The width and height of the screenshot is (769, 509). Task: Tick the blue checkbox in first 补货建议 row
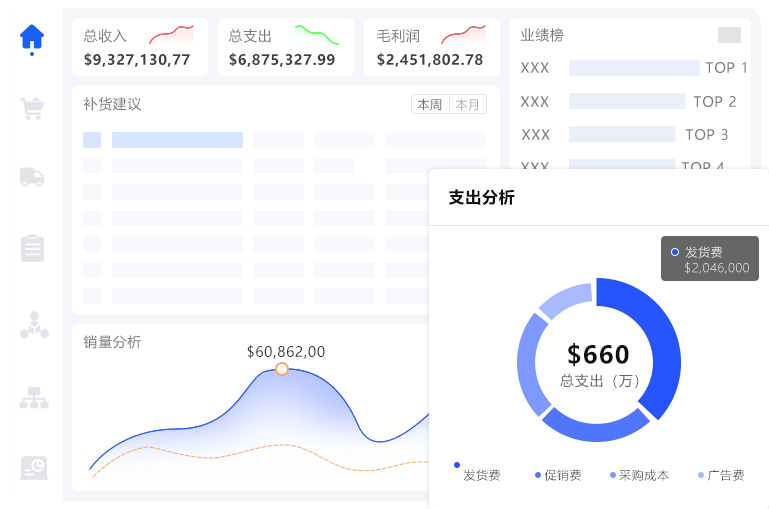tap(91, 140)
